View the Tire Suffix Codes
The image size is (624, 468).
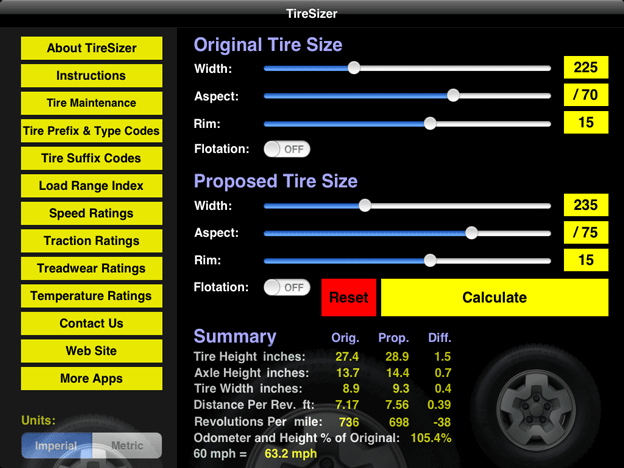click(91, 158)
